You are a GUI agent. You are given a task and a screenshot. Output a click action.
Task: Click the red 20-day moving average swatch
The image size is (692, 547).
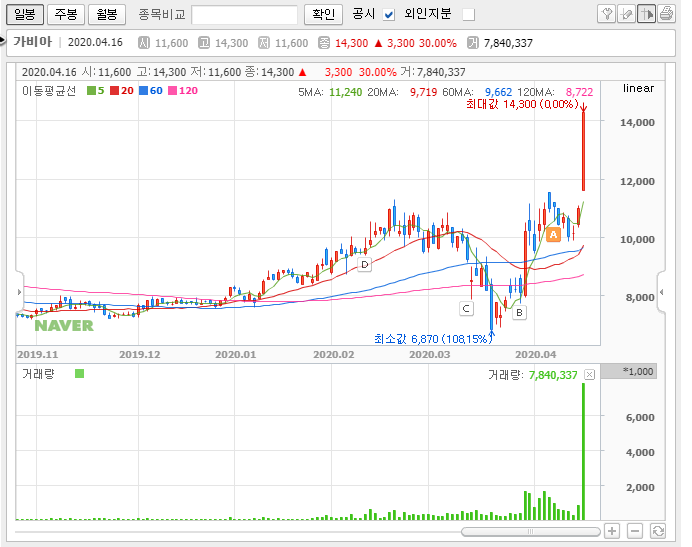(x=115, y=91)
